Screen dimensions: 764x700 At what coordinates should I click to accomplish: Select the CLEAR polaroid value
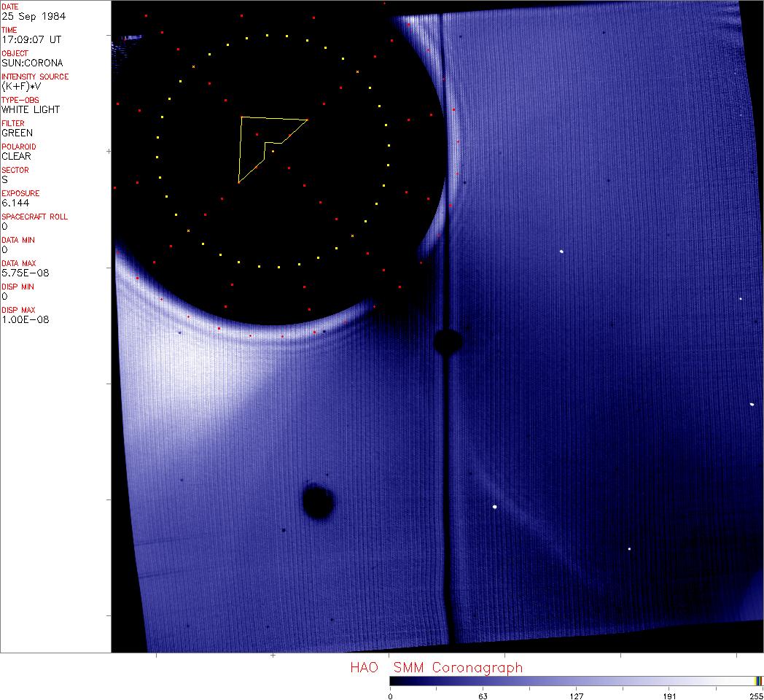coord(17,156)
